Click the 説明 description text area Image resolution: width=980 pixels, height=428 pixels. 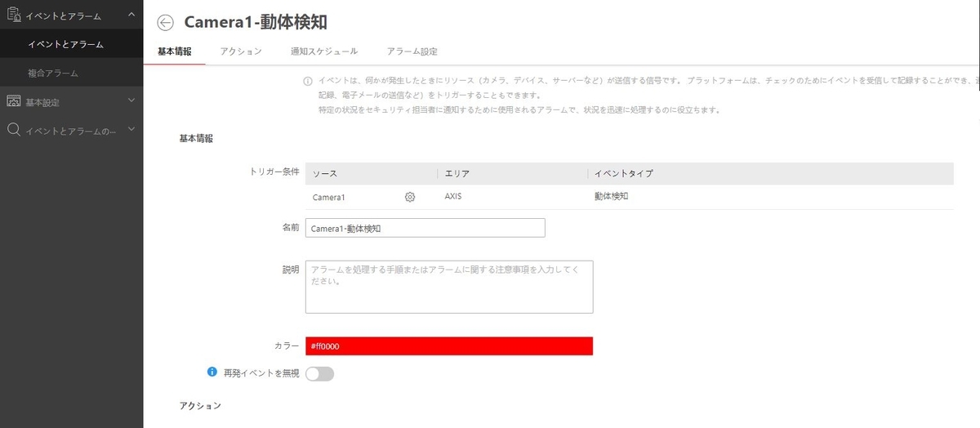pos(449,287)
